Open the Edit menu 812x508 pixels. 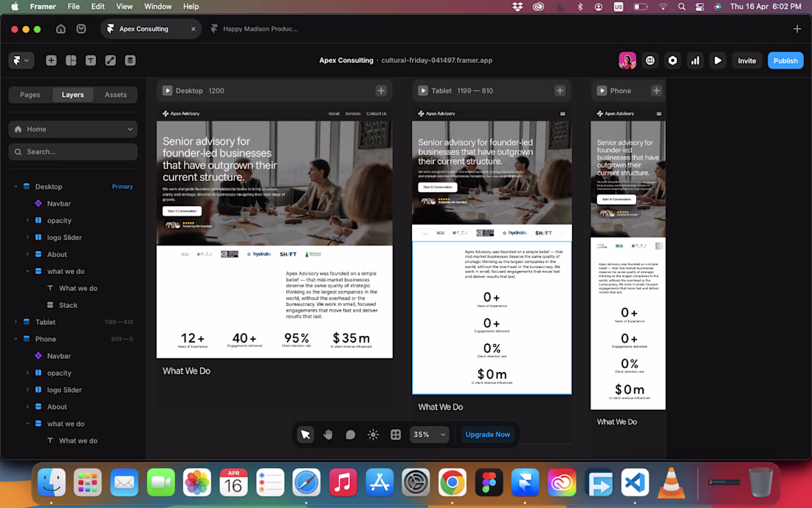click(x=98, y=6)
